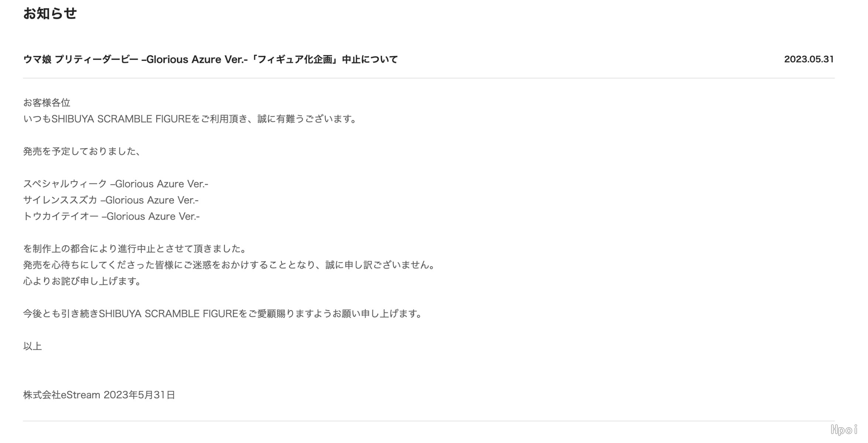Click the 心よりお詫び申し上げます sentence

pos(82,281)
